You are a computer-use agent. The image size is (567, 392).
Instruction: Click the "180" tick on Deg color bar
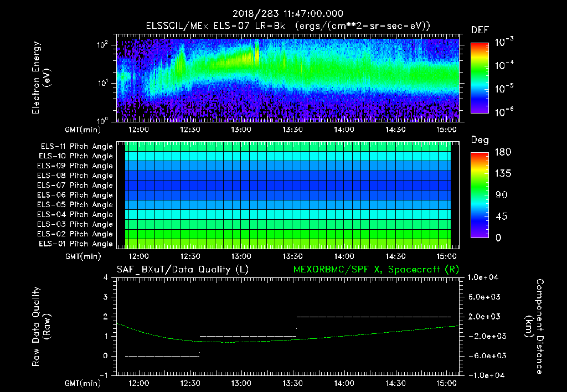503,152
